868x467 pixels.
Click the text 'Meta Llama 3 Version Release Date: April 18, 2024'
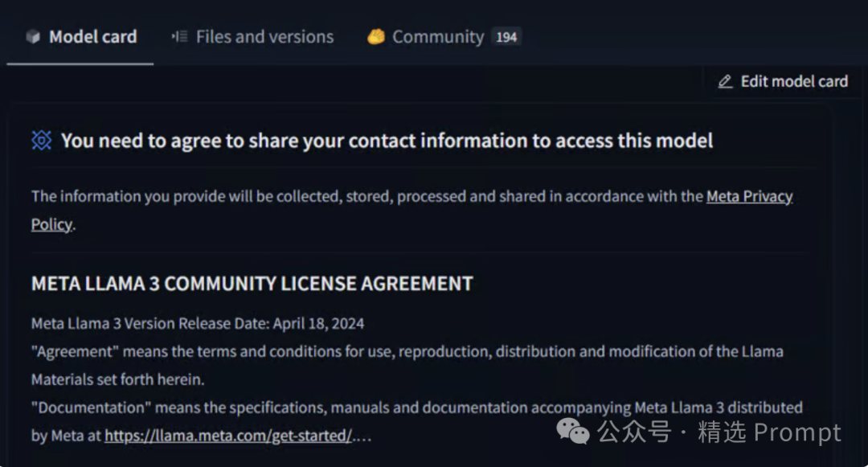click(x=198, y=324)
